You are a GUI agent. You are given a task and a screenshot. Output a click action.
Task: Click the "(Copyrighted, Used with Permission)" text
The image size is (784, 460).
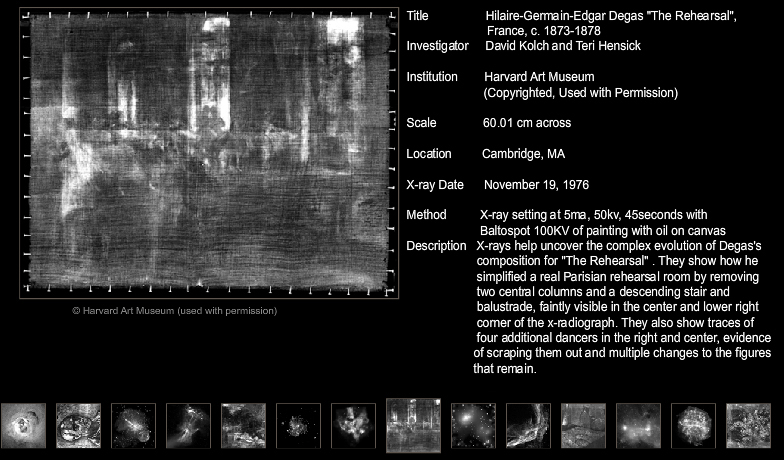(580, 93)
